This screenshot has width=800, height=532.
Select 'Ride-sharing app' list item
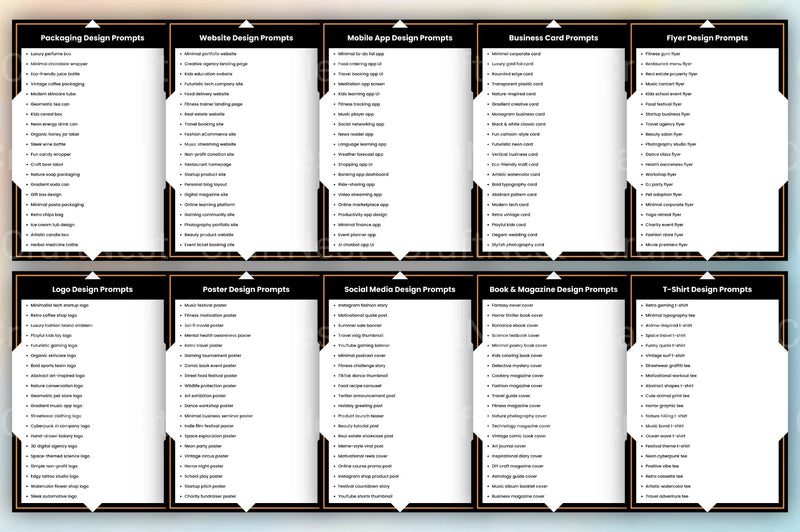pyautogui.click(x=356, y=184)
